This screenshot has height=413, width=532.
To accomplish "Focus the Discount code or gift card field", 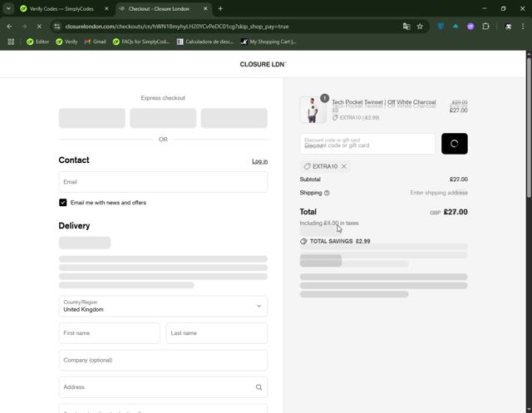I will (367, 144).
